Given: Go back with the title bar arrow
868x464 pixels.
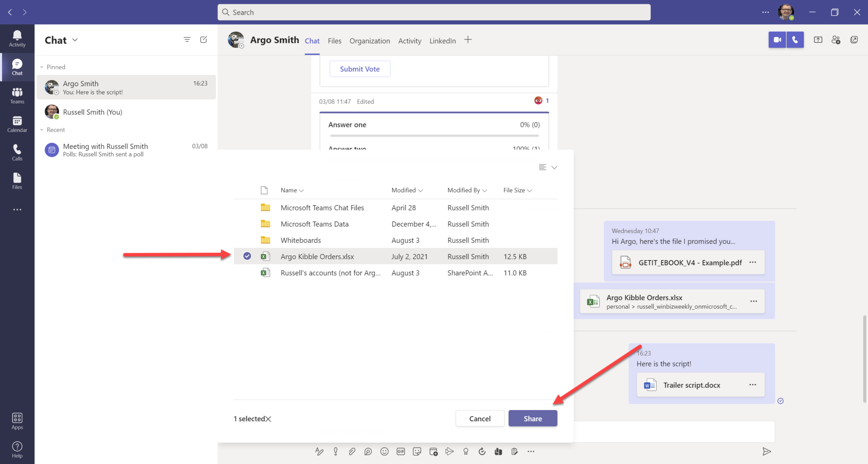Looking at the screenshot, I should 10,12.
